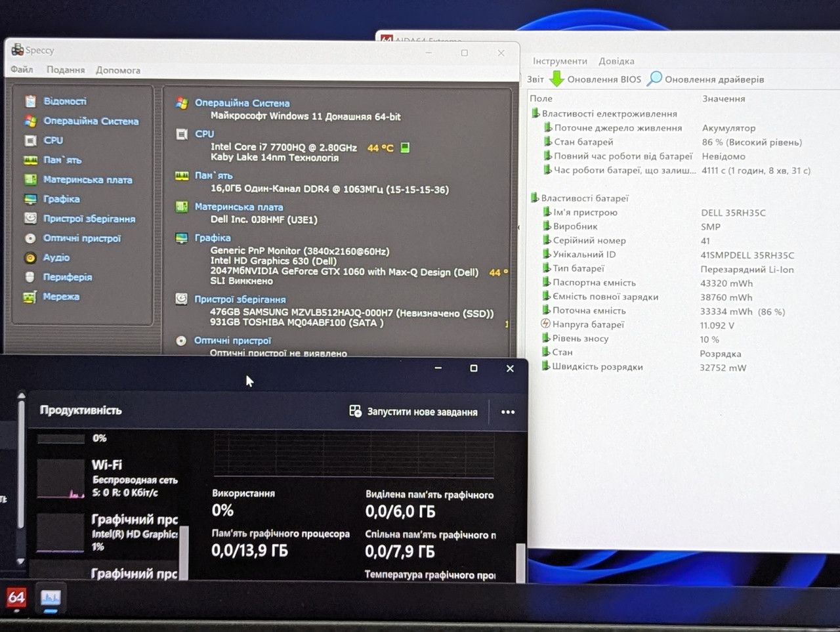Select Оптичні пристрої in the Speccy sidebar
The height and width of the screenshot is (632, 840).
(82, 238)
